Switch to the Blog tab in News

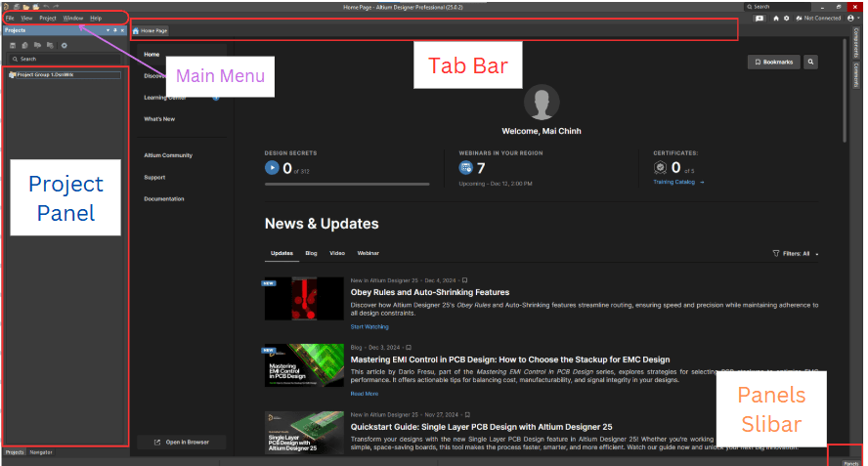[311, 253]
